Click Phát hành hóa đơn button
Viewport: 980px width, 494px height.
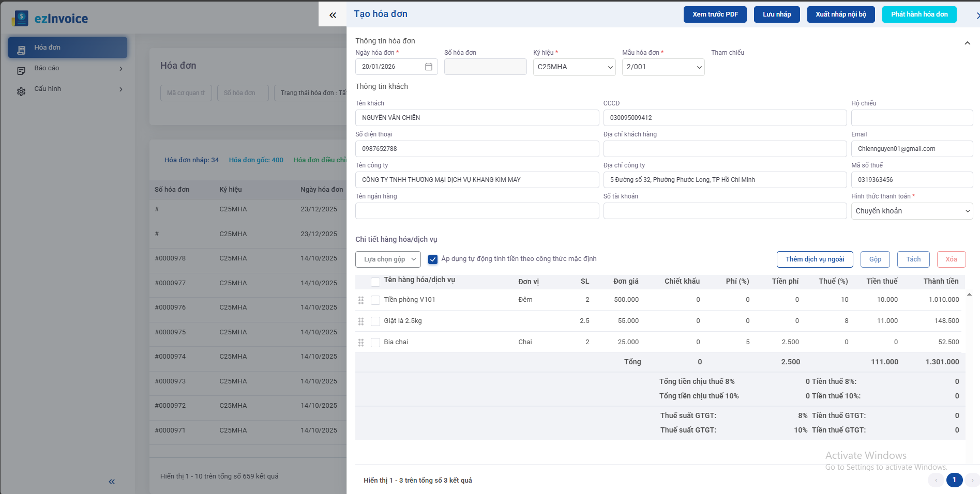[x=919, y=14]
